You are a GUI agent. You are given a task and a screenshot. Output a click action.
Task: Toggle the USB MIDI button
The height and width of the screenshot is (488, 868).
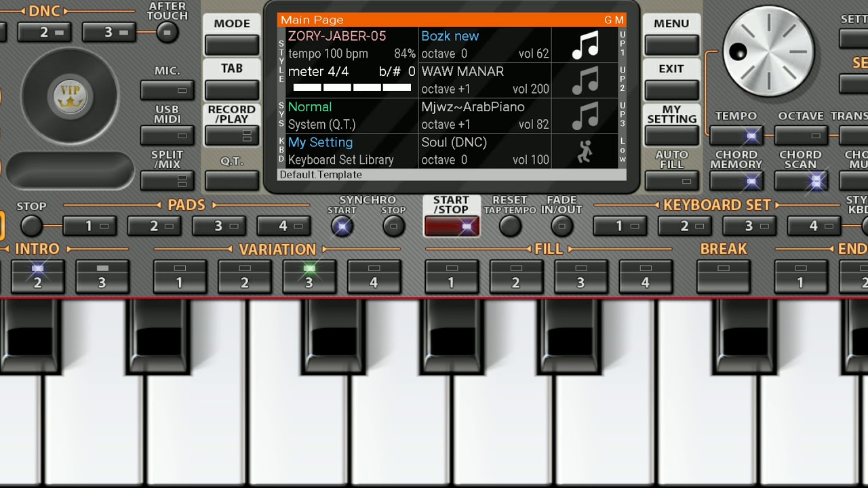point(167,135)
